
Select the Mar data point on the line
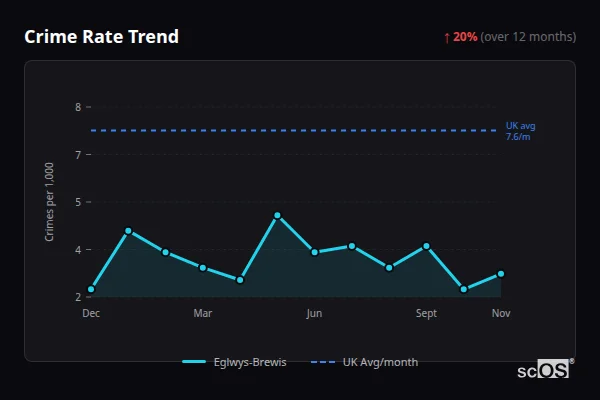click(203, 268)
